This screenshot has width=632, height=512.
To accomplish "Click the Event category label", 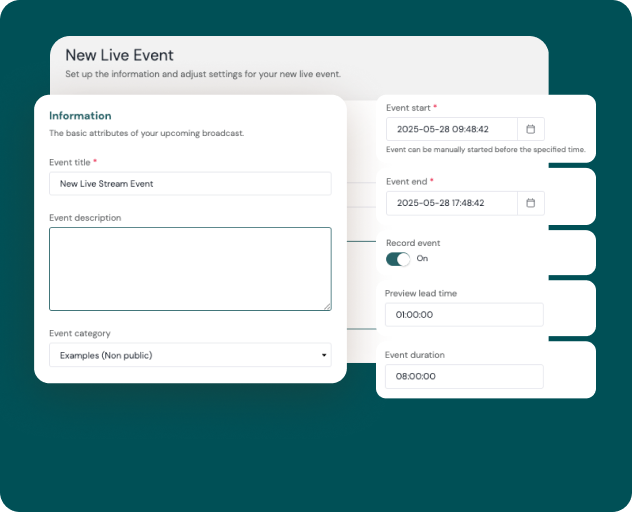I will point(80,333).
